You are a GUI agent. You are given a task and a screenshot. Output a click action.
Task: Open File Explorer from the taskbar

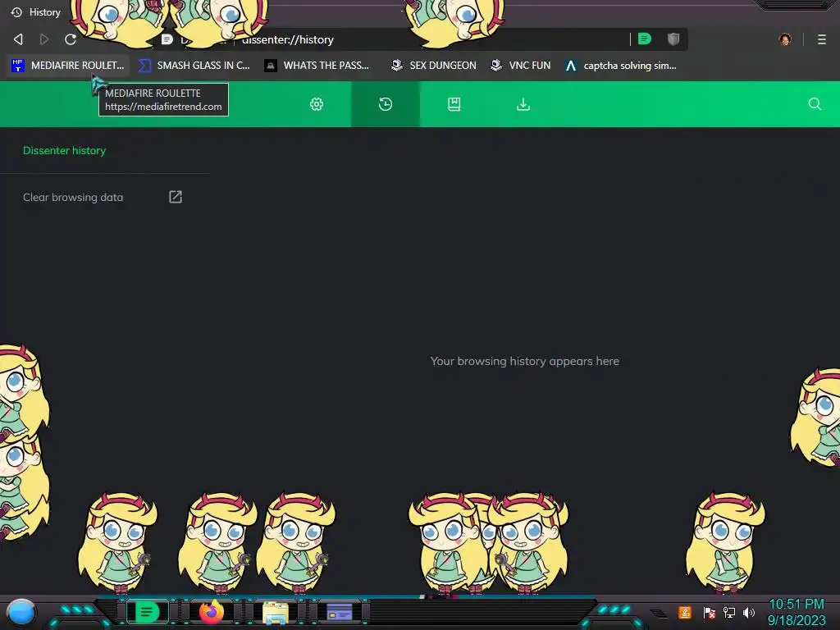(276, 612)
